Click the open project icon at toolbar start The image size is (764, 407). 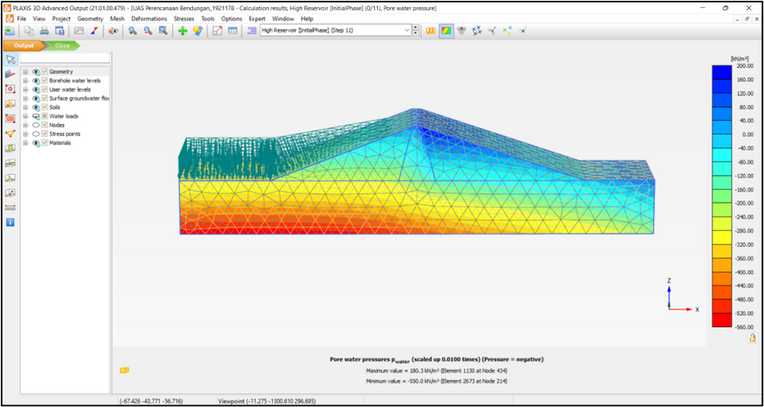tap(10, 31)
